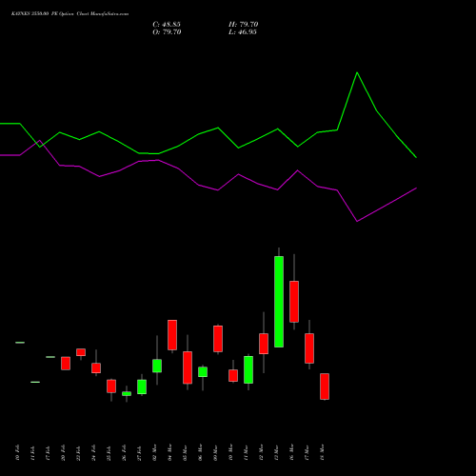Click the purple line's lowest point
The image size is (476, 476).
tap(357, 221)
